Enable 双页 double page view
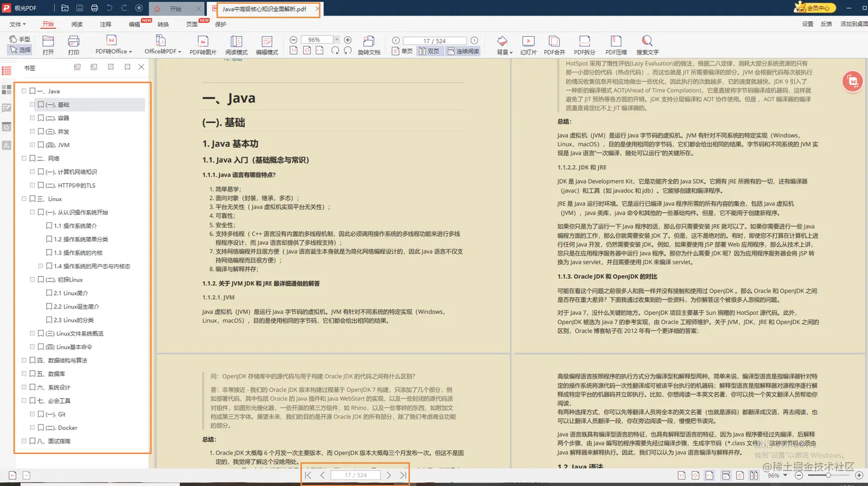Image resolution: width=868 pixels, height=486 pixels. point(429,51)
